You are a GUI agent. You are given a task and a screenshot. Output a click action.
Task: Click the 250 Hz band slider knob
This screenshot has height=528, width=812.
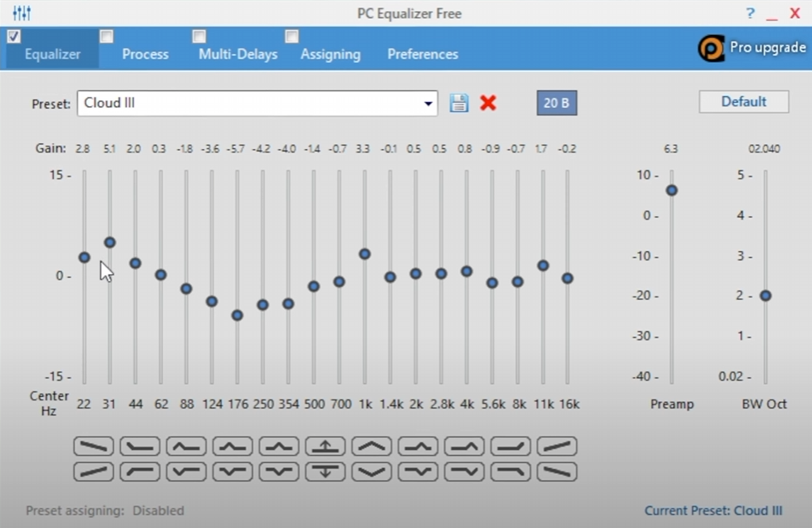262,305
